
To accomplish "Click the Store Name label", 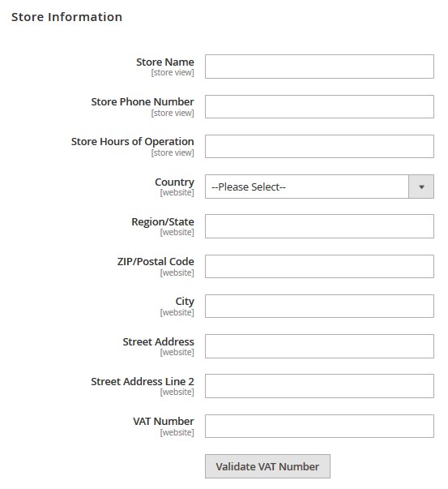I will (164, 62).
